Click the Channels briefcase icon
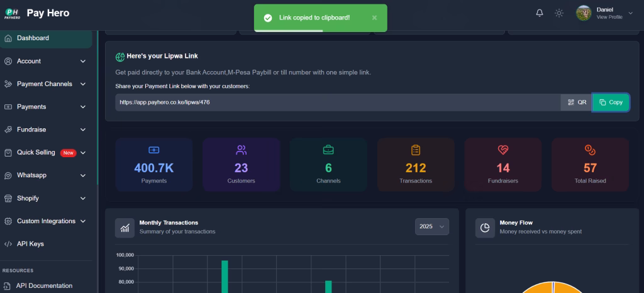644x293 pixels. coord(328,150)
